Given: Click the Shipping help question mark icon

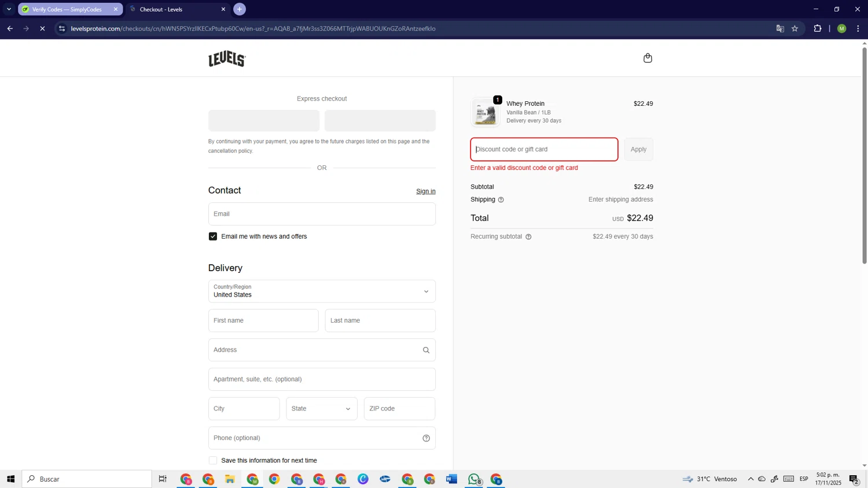Looking at the screenshot, I should [501, 199].
